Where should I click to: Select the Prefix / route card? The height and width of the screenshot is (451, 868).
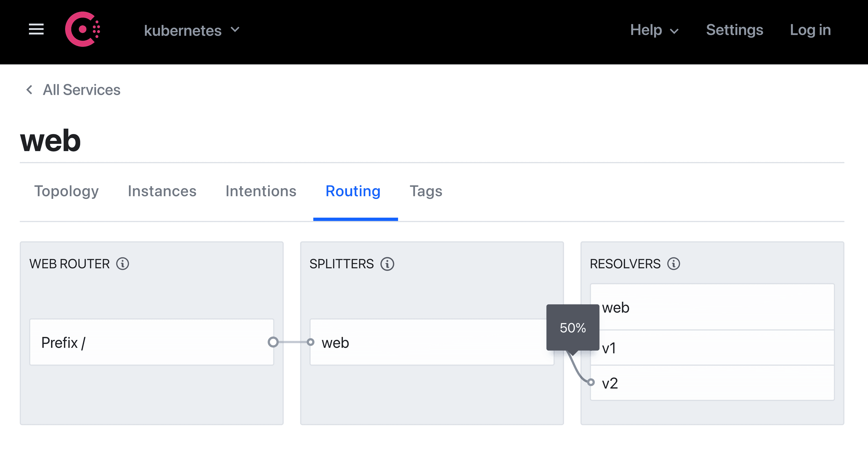[152, 342]
